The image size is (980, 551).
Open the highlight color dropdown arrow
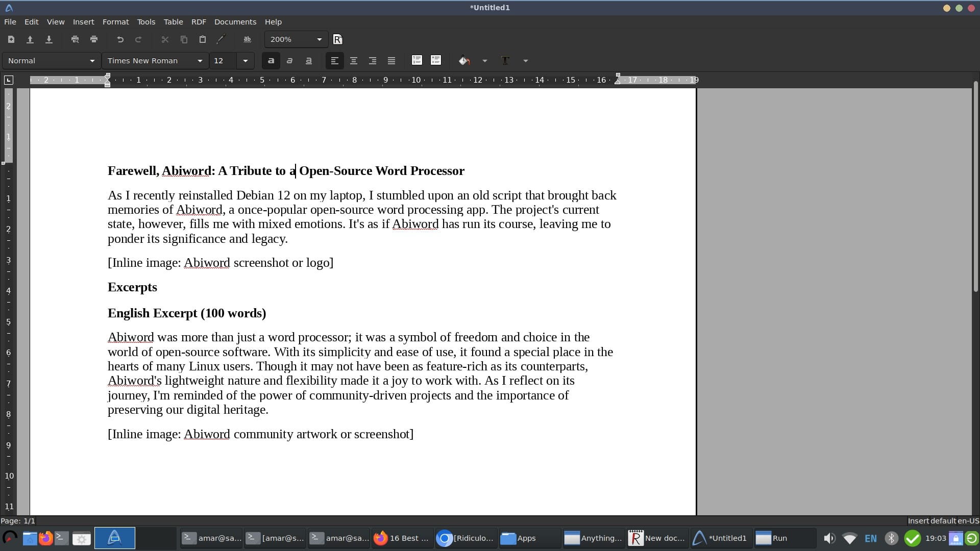click(x=485, y=61)
